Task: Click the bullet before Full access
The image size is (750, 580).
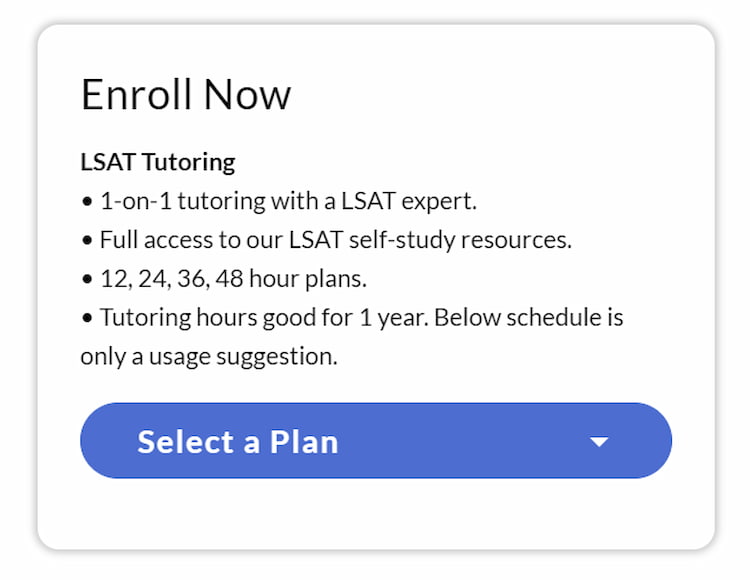Action: point(87,240)
